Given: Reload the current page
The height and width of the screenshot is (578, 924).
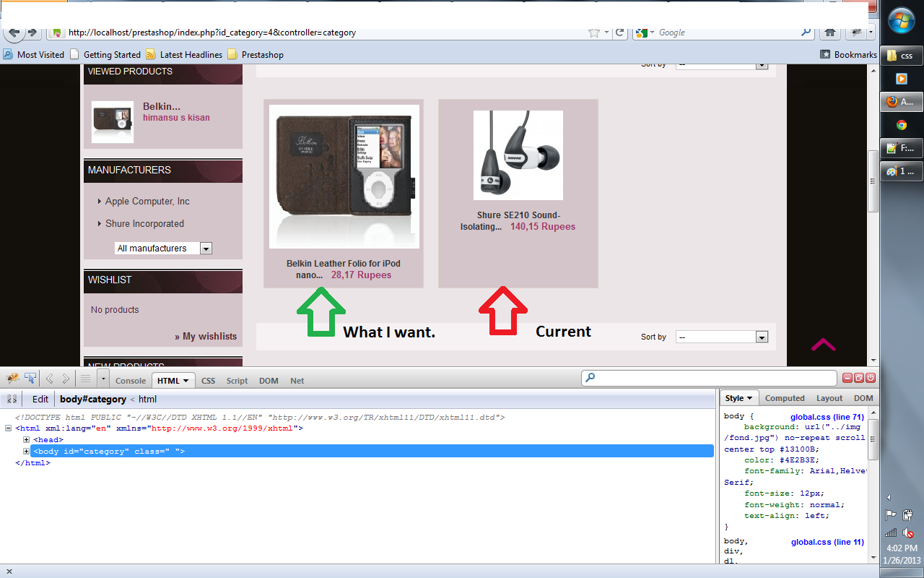Looking at the screenshot, I should 619,33.
